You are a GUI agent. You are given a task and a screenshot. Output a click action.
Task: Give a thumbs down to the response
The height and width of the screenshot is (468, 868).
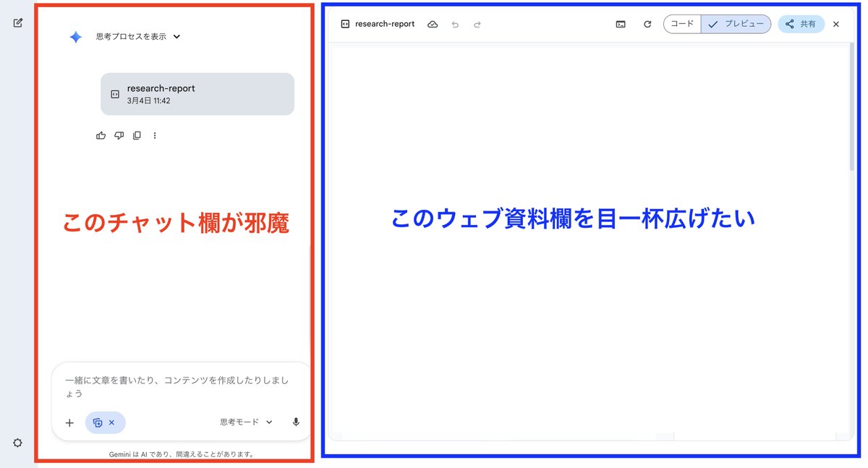[119, 135]
